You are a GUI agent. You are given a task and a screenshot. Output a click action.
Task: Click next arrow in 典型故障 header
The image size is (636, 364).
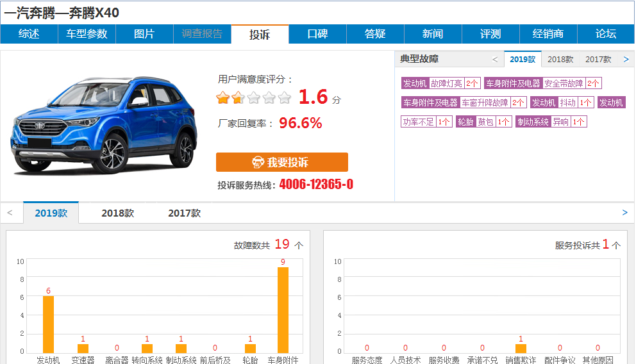(x=626, y=60)
